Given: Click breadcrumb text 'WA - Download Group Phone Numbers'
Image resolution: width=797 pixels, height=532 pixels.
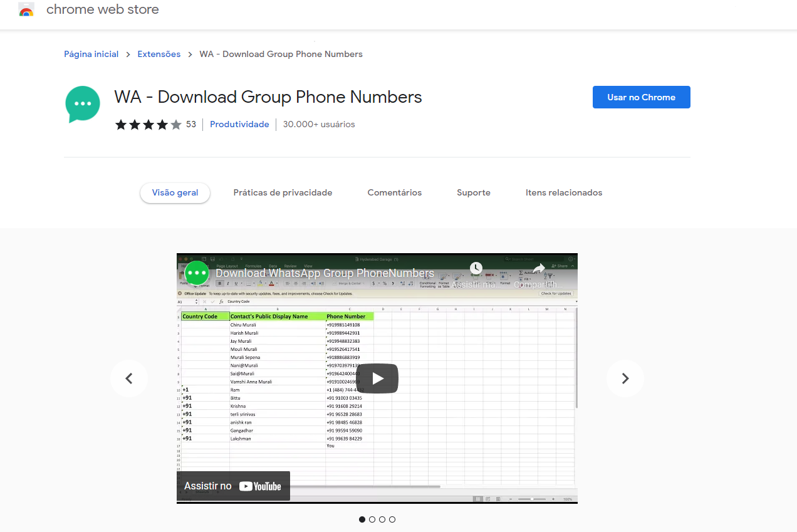Looking at the screenshot, I should tap(281, 55).
